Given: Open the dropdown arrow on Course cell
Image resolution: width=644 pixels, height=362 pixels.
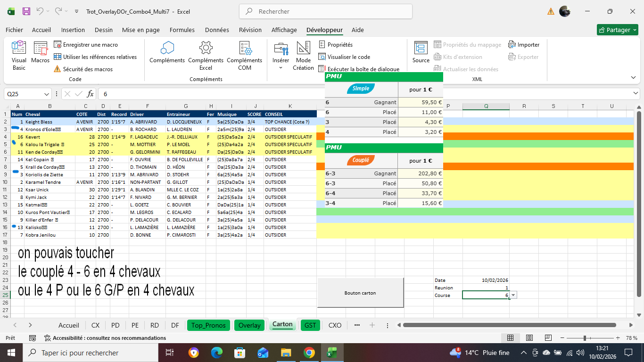Looking at the screenshot, I should click(x=513, y=295).
